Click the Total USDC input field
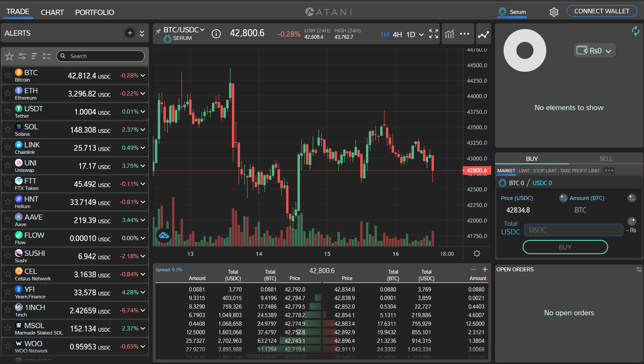 [573, 230]
